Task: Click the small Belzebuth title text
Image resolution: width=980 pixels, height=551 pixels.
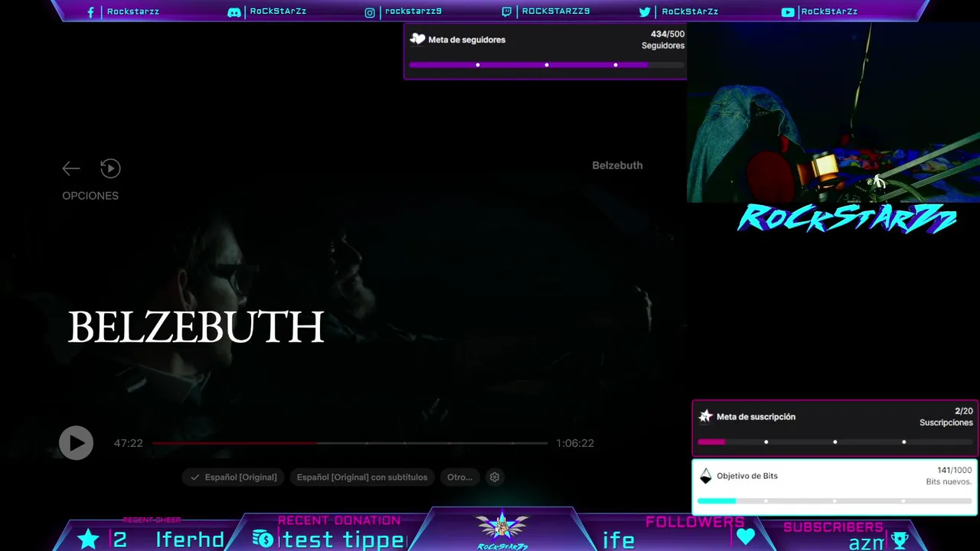Action: coord(617,165)
